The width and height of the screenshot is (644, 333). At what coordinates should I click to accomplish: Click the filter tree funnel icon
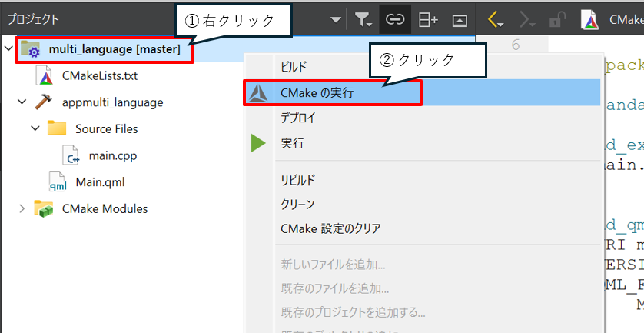[x=362, y=19]
